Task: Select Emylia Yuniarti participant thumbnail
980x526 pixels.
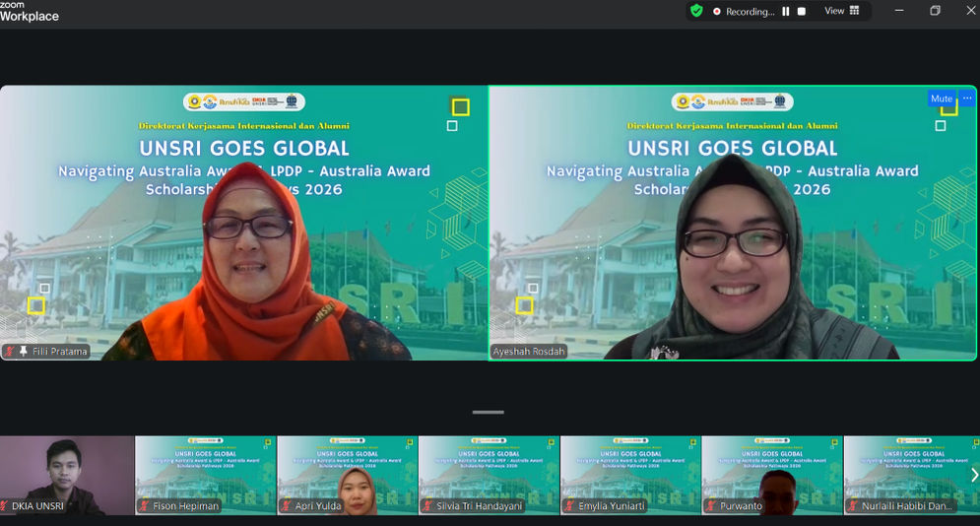Action: pos(630,473)
